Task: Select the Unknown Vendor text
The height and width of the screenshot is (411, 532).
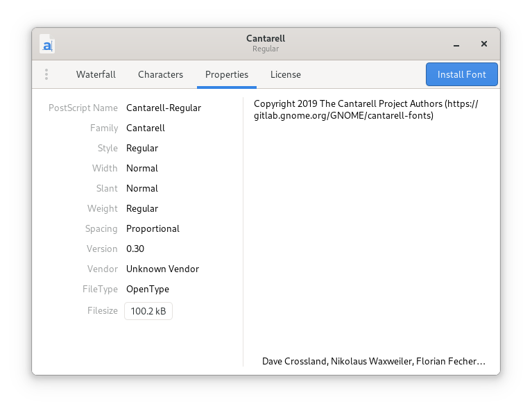Action: 162,269
